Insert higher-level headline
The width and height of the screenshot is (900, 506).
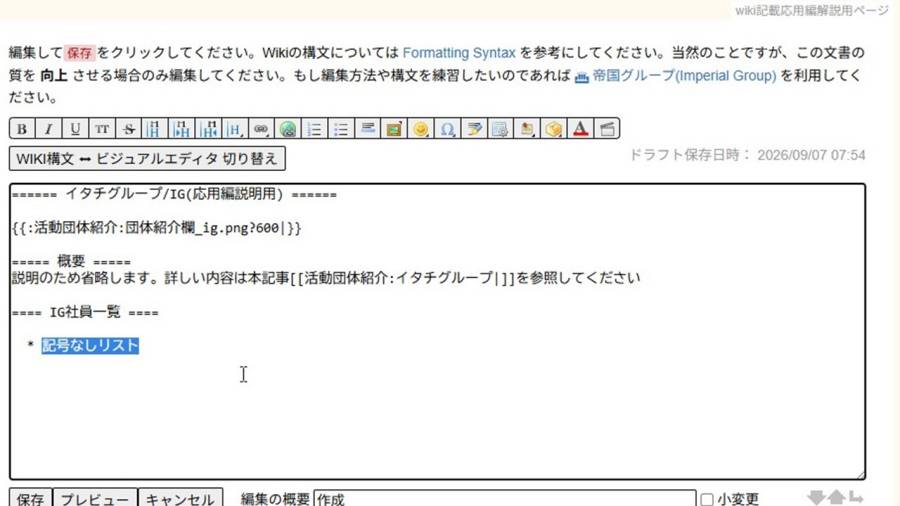(208, 129)
